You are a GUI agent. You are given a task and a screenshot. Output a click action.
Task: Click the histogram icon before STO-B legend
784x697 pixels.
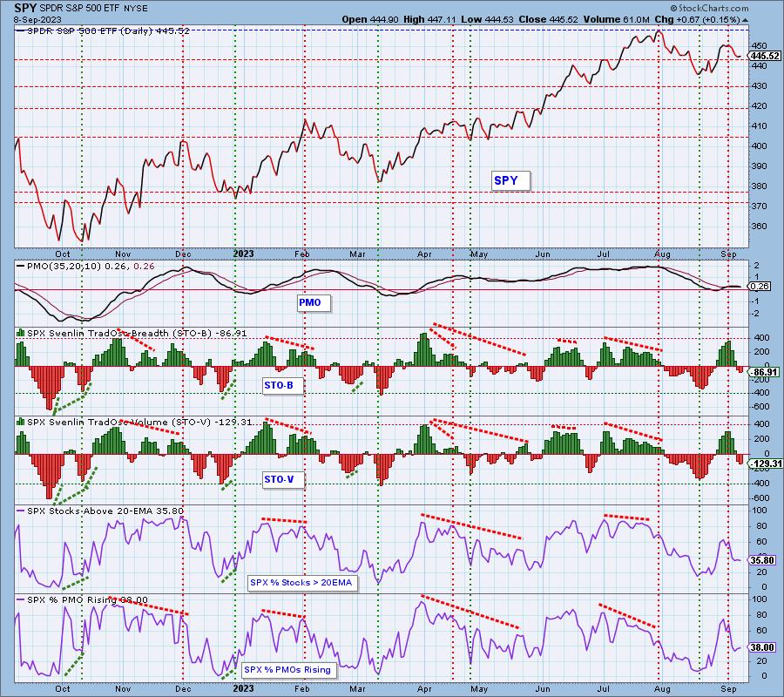coord(21,333)
